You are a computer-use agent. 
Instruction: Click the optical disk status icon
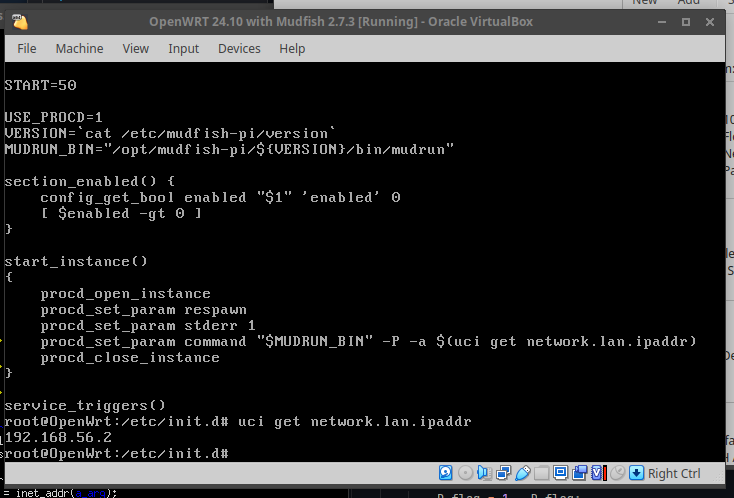(x=465, y=473)
